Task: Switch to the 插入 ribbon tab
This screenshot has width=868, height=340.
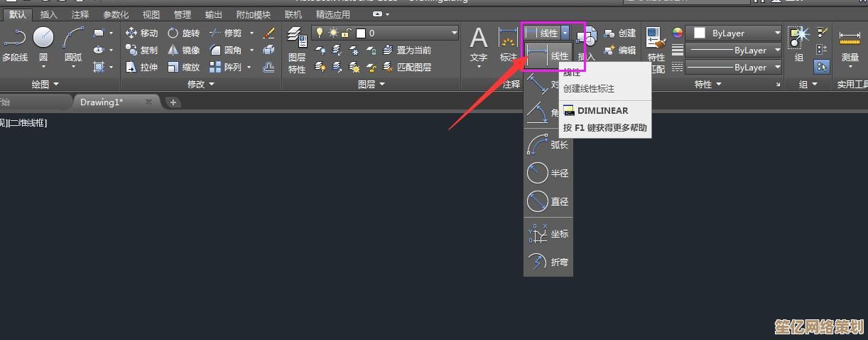Action: [x=49, y=14]
